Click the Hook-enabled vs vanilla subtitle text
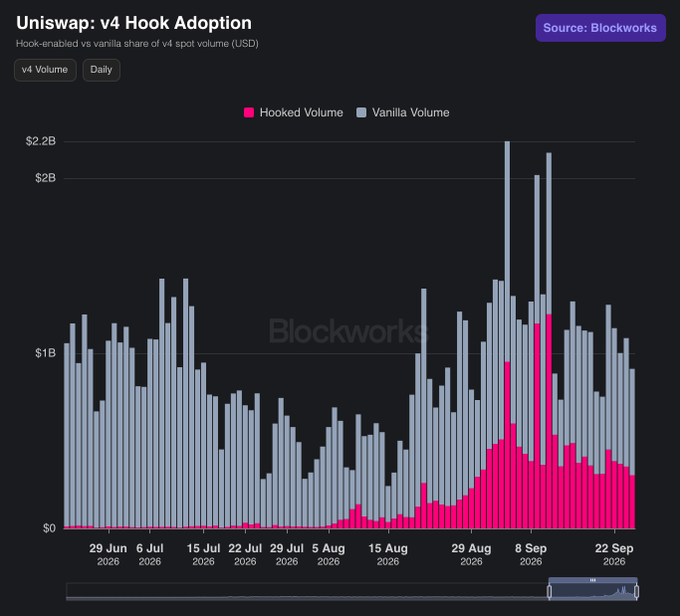Screen dimensions: 680x616 [x=137, y=44]
